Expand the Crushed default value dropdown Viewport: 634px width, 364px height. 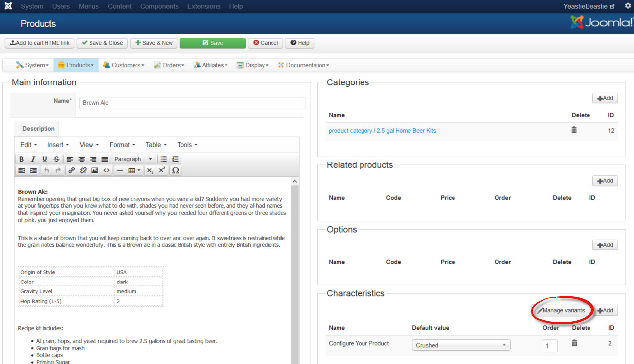tap(461, 345)
